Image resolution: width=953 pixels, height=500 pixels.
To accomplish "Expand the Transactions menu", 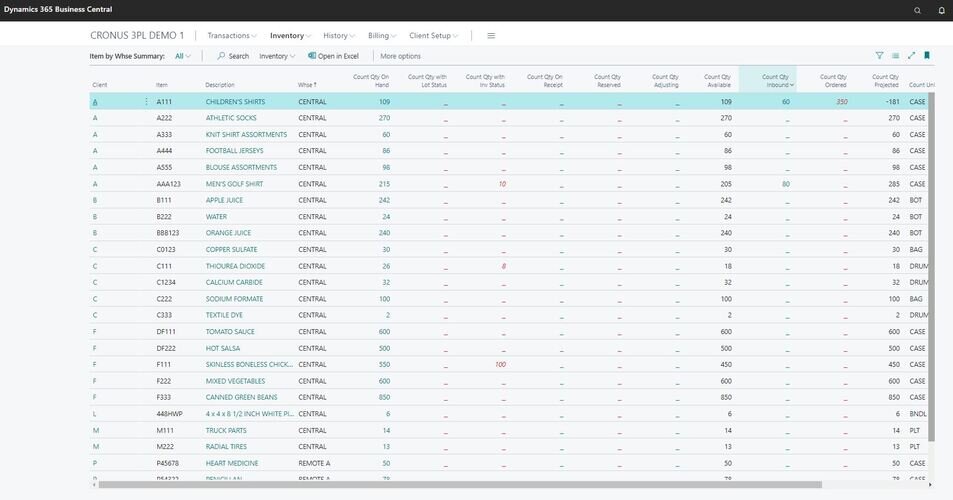I will (x=231, y=36).
